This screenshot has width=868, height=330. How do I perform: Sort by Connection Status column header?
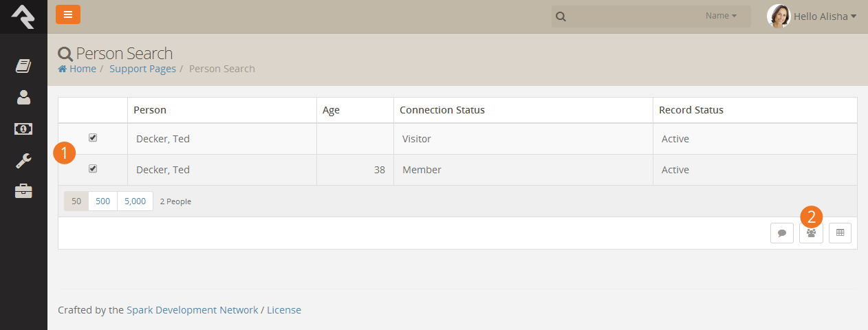(442, 110)
